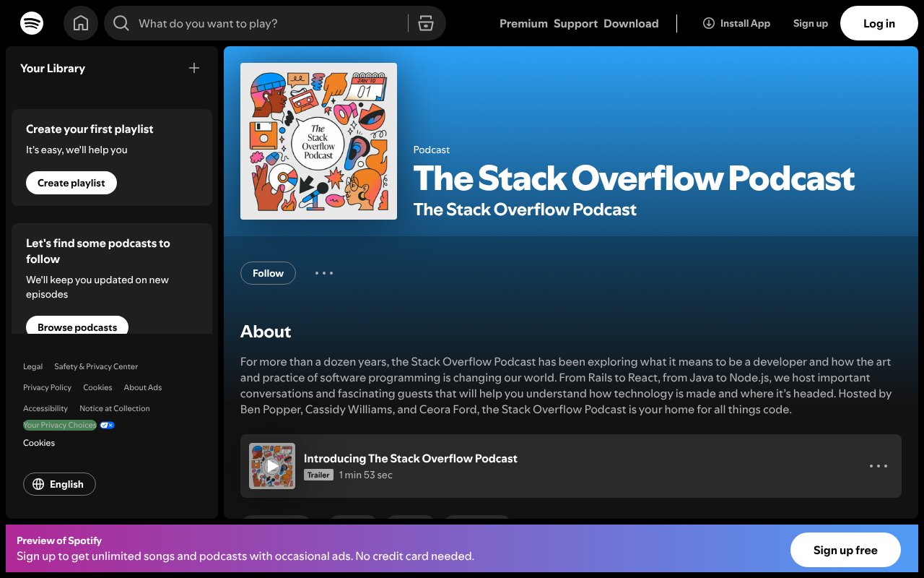Click the Spotify logo icon
The width and height of the screenshot is (924, 578).
[32, 23]
